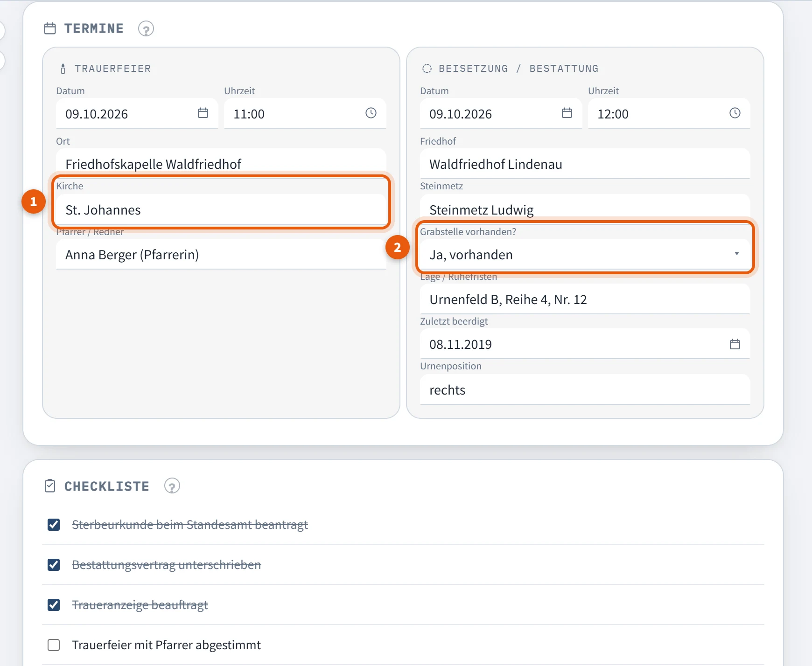Click the BEISETZUNG / BESTATTUNG panel title

coord(518,69)
